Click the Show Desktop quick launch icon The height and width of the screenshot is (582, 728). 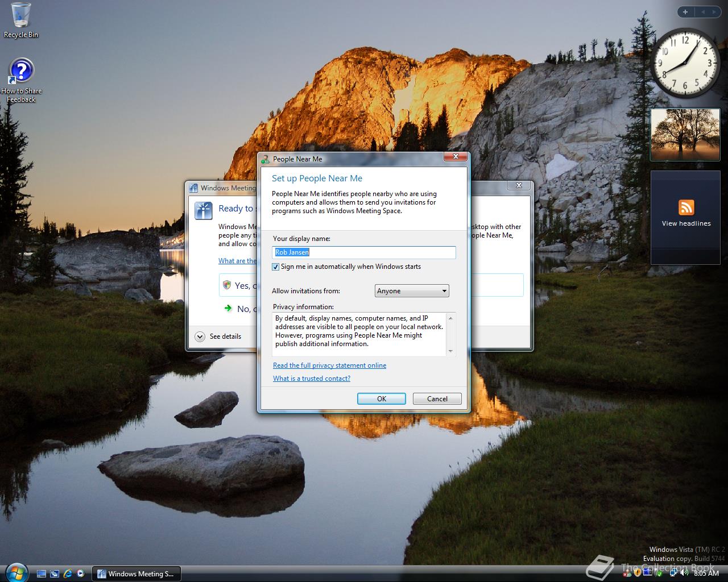[42, 573]
